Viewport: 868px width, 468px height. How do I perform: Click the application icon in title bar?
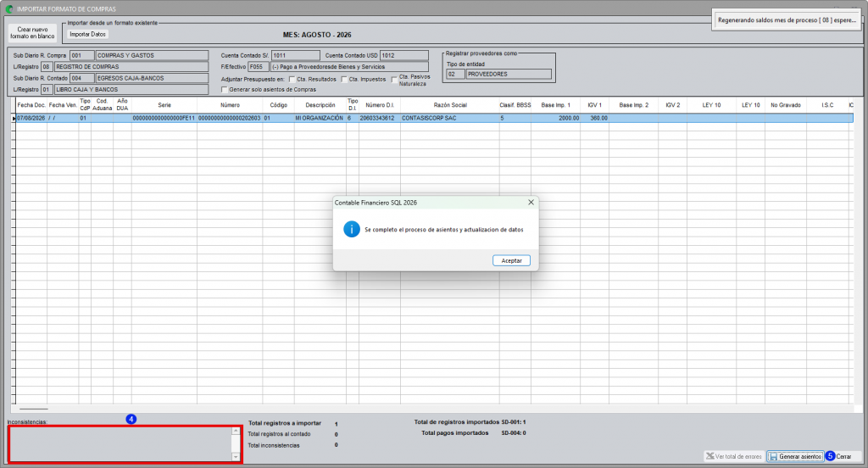coord(9,8)
